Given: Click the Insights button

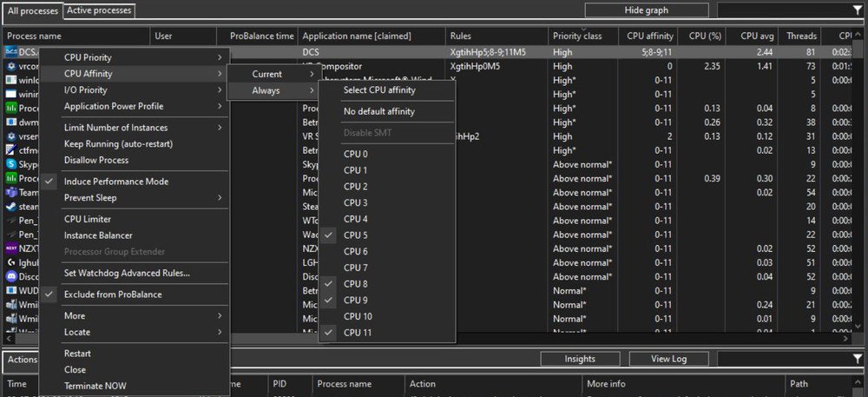Looking at the screenshot, I should coord(580,359).
